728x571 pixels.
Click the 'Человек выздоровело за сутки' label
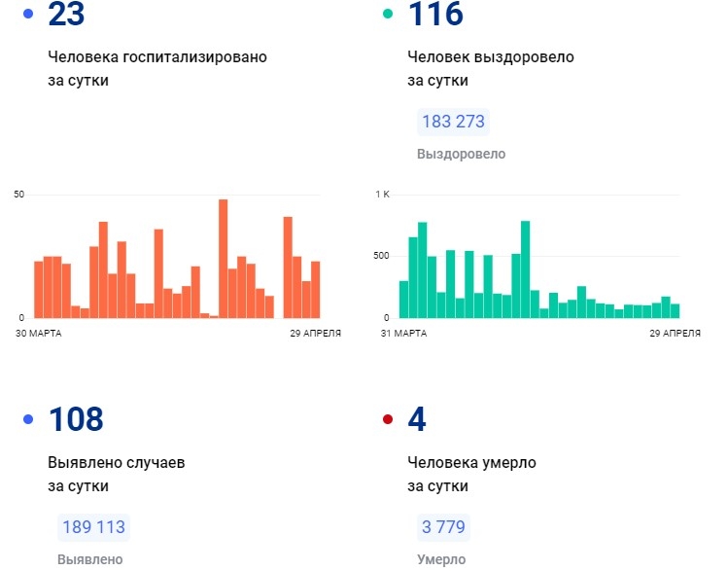[x=490, y=68]
